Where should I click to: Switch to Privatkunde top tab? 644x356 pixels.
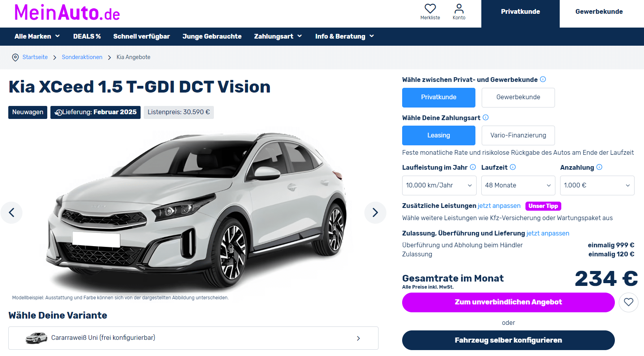520,14
